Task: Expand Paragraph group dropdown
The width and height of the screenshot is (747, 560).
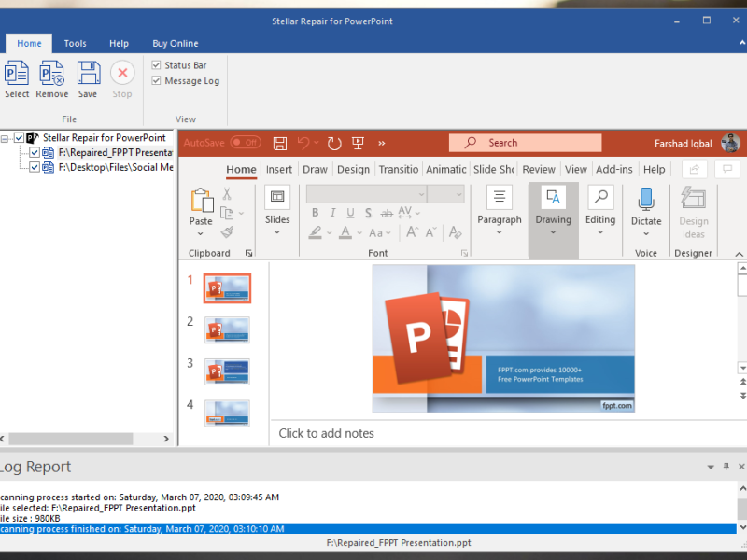Action: coord(500,232)
